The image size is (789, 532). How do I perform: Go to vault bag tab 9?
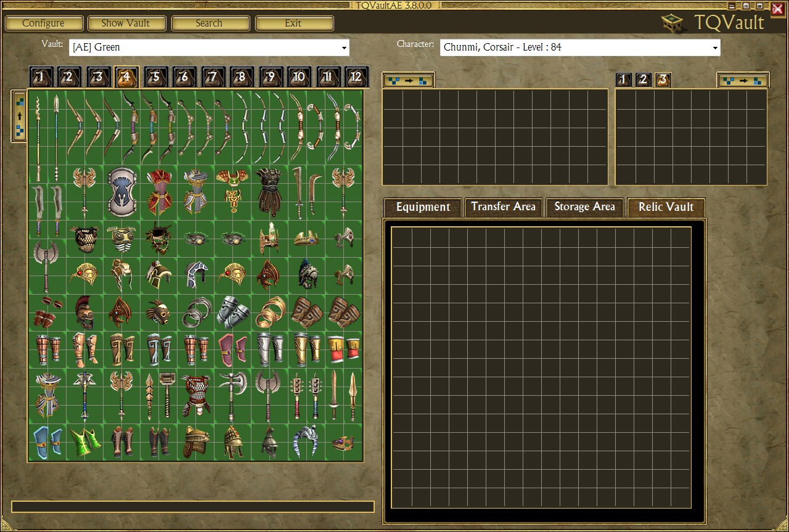(x=270, y=77)
